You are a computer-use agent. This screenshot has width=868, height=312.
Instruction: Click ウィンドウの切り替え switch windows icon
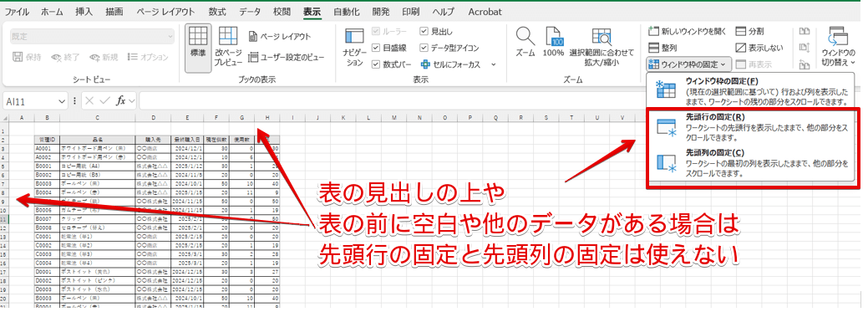[x=838, y=38]
